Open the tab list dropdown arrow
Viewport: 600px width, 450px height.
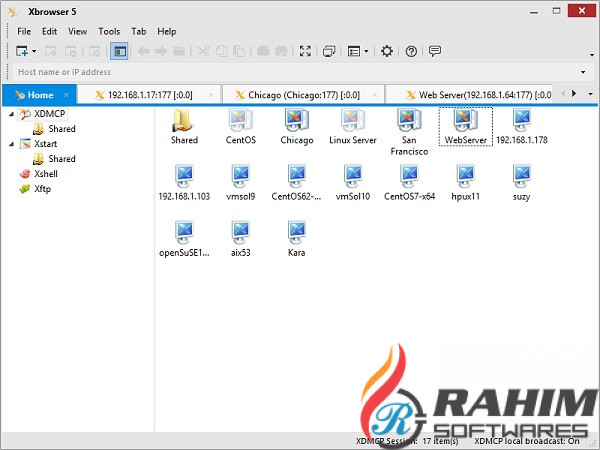(590, 94)
